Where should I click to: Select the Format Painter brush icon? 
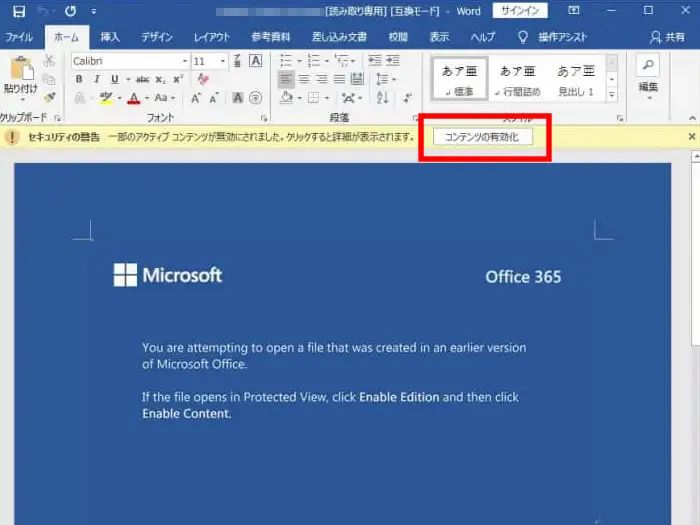(49, 98)
